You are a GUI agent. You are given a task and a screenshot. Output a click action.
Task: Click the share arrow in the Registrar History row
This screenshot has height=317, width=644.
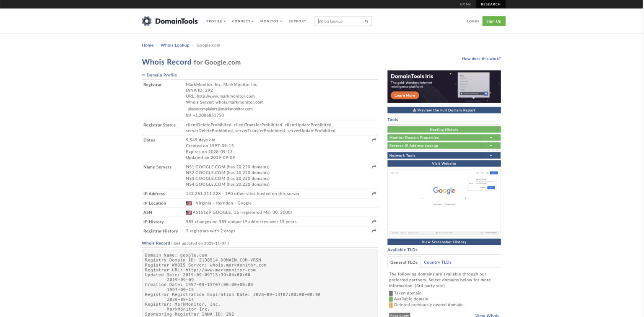[374, 231]
